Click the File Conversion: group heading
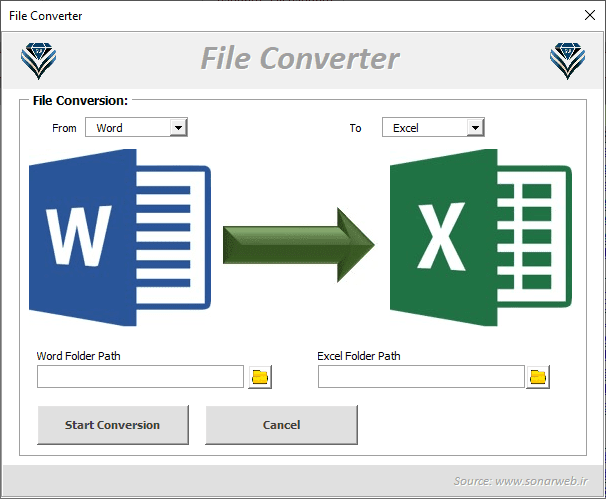Image resolution: width=606 pixels, height=499 pixels. point(80,100)
